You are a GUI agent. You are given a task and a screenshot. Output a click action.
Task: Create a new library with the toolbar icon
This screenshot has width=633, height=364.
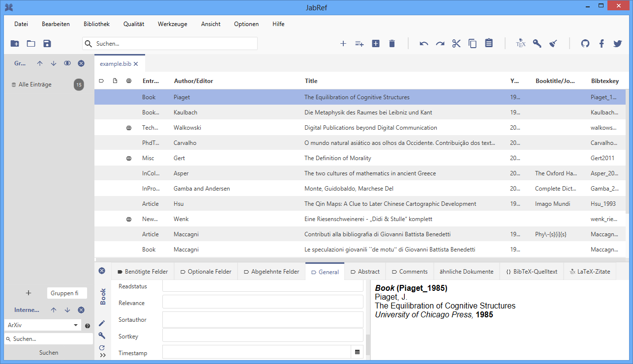pos(15,43)
